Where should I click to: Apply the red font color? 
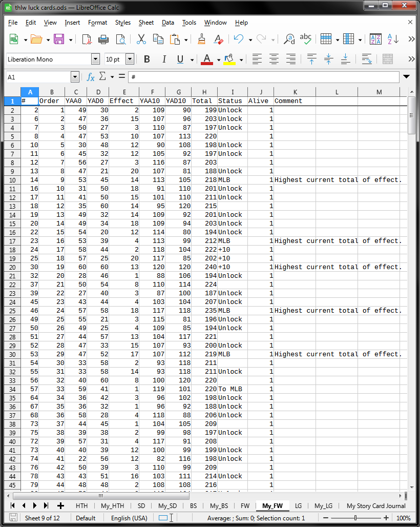pyautogui.click(x=207, y=59)
